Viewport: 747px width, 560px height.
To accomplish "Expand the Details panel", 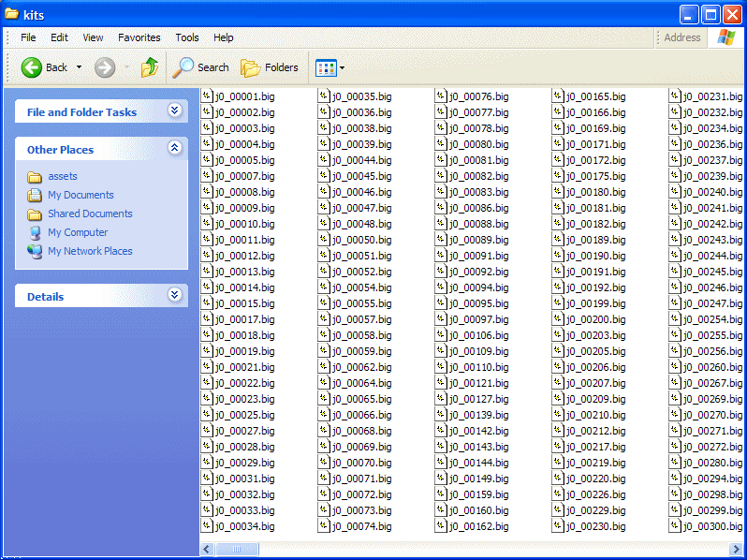I will (x=174, y=296).
